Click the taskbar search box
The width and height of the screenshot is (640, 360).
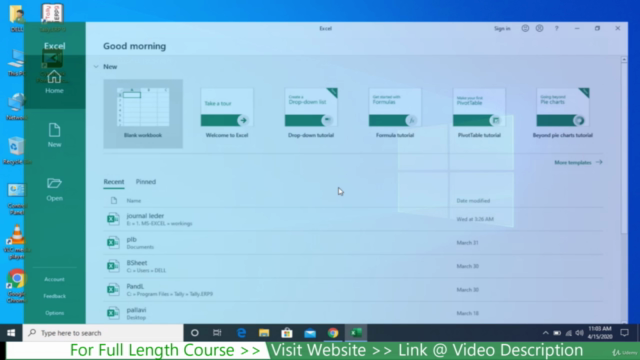click(103, 333)
